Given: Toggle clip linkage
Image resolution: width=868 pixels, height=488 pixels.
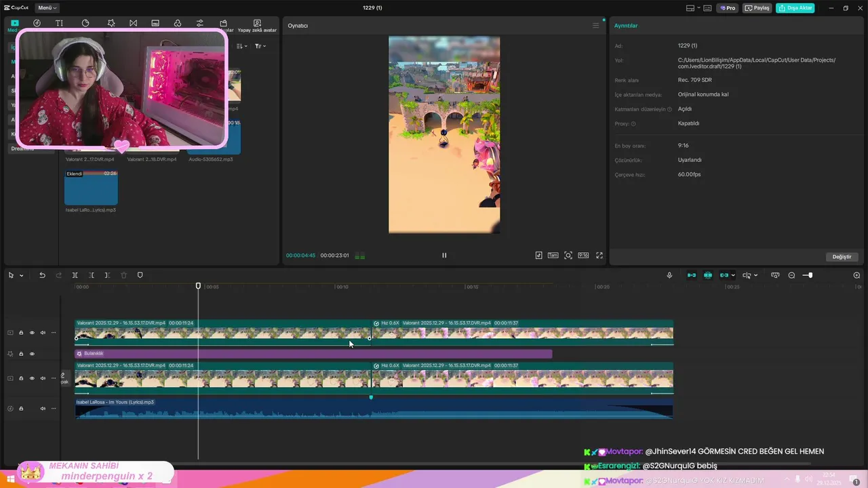Looking at the screenshot, I should click(724, 275).
